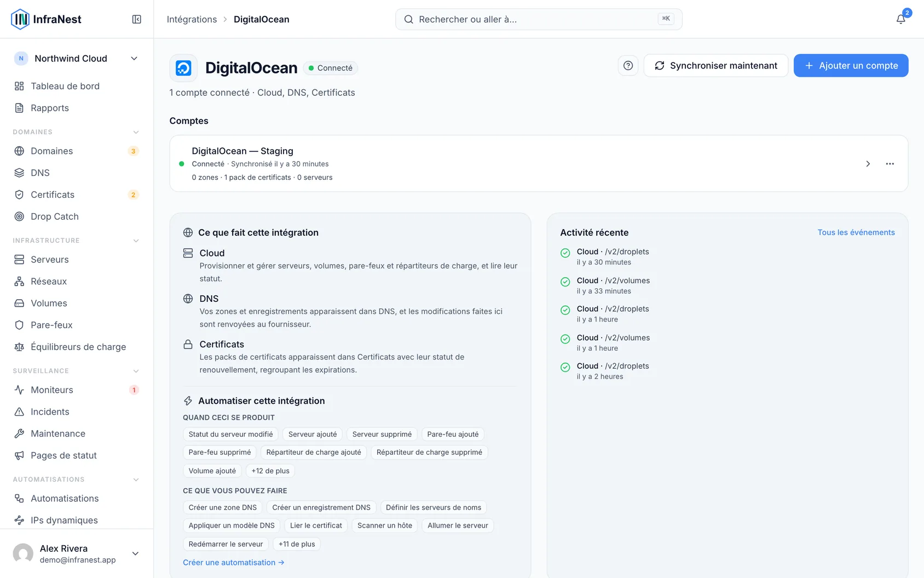Click the Serveur ajouté chip
Viewport: 924px width, 578px height.
tap(313, 434)
